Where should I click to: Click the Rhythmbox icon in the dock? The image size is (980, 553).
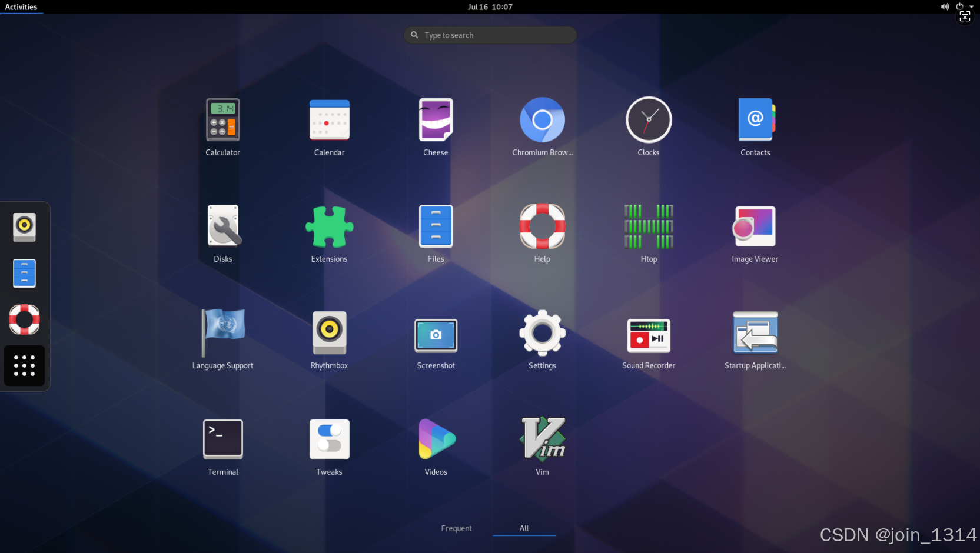click(24, 227)
